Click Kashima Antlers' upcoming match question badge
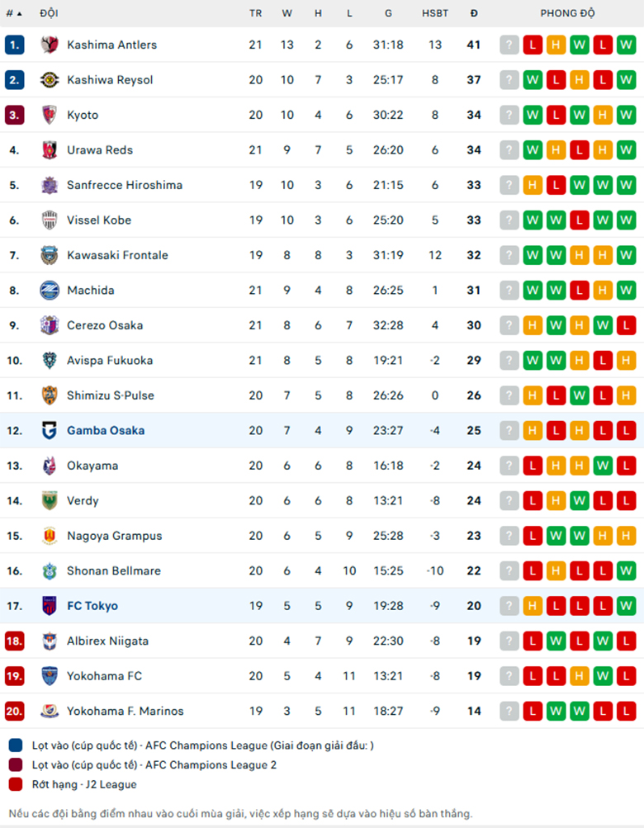The image size is (644, 828). [509, 45]
